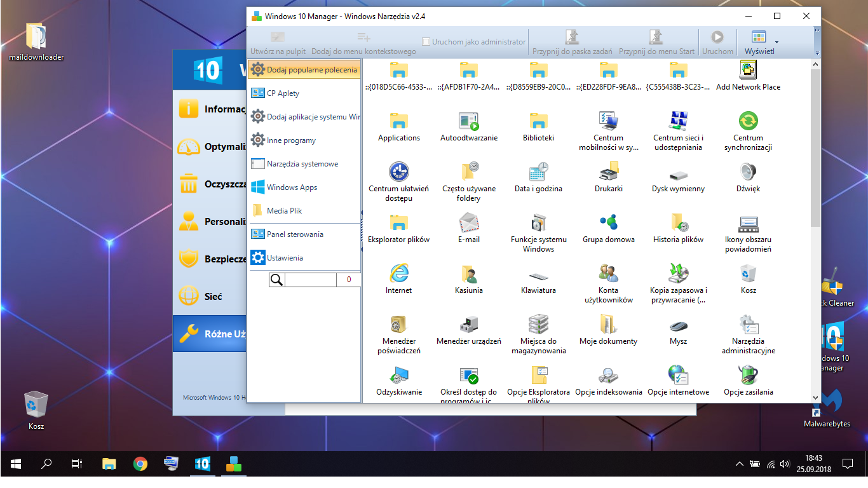Open Chrome from the taskbar
The image size is (868, 488).
point(140,464)
